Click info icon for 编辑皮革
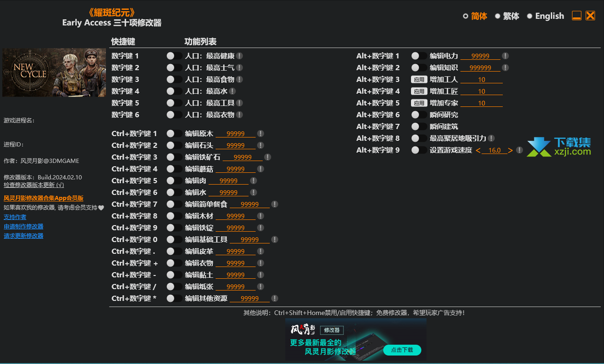The width and height of the screenshot is (604, 364). click(x=260, y=251)
